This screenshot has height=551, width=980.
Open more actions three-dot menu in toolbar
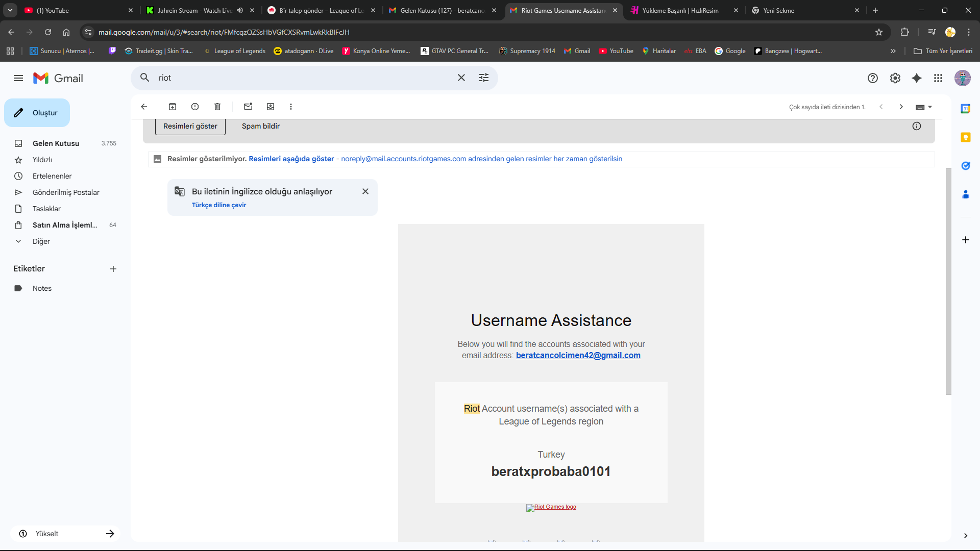tap(291, 107)
